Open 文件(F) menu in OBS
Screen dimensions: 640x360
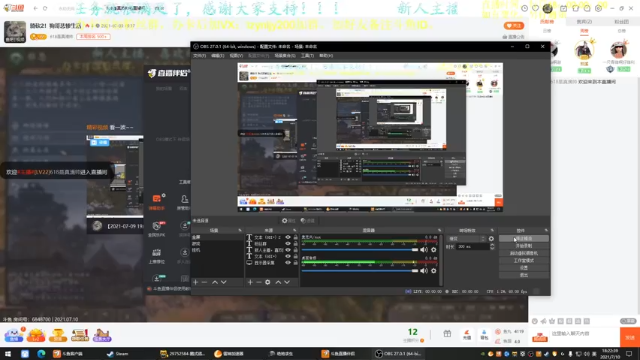pyautogui.click(x=200, y=56)
